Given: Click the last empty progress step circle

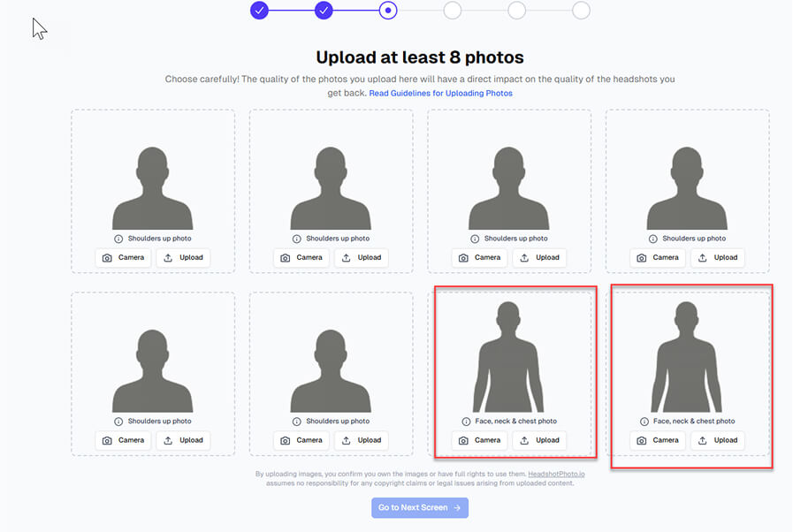Looking at the screenshot, I should 580,11.
